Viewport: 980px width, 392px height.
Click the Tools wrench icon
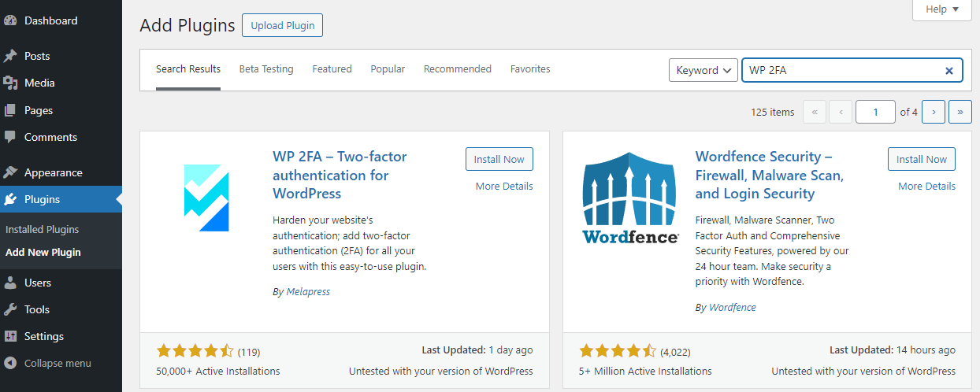tap(10, 309)
